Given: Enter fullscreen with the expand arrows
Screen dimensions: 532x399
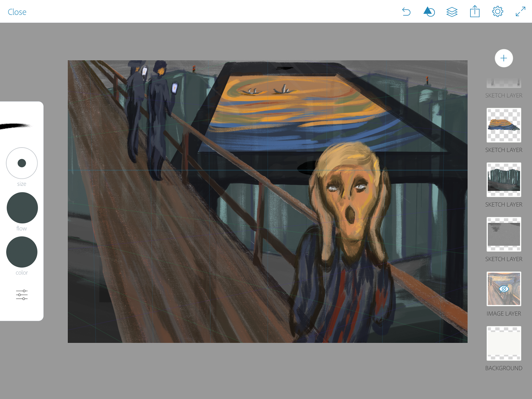Looking at the screenshot, I should click(x=521, y=12).
